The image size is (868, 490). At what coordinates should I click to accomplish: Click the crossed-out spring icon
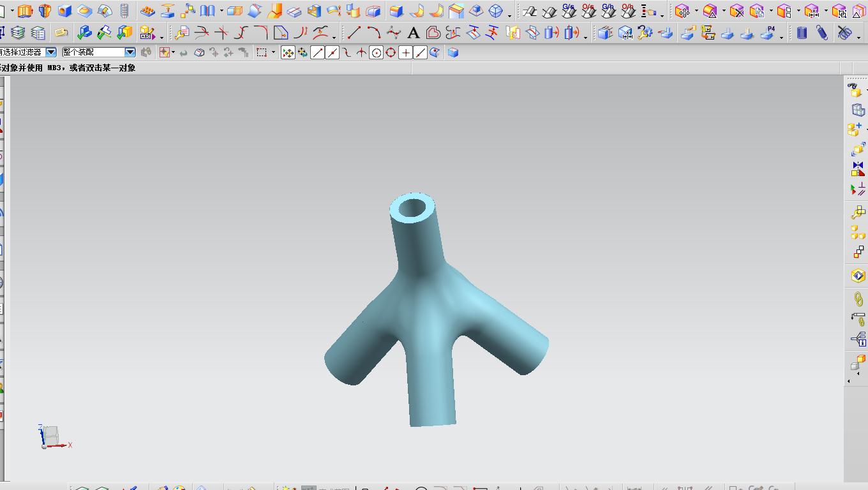point(844,33)
